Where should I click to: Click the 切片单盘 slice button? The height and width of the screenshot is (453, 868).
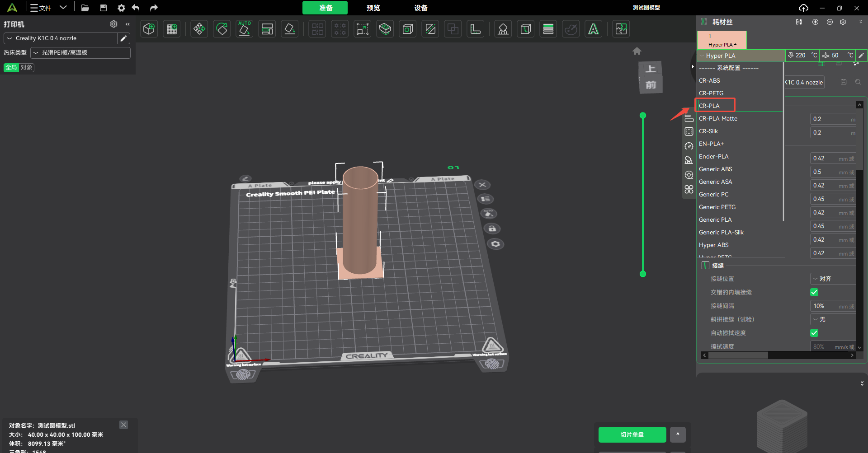pyautogui.click(x=632, y=434)
